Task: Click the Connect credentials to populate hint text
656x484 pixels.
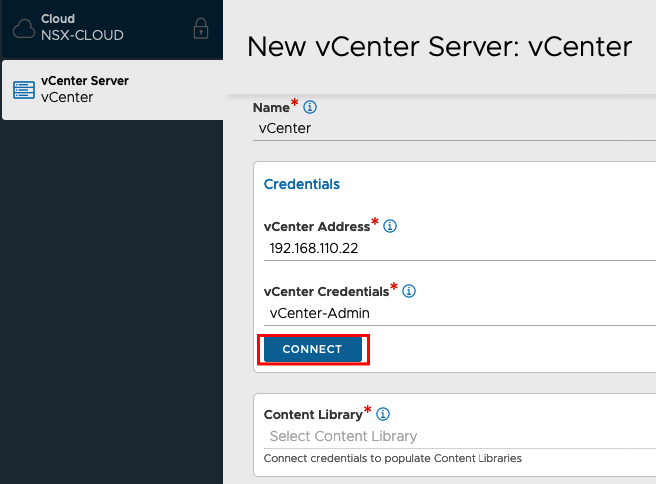Action: (x=393, y=458)
